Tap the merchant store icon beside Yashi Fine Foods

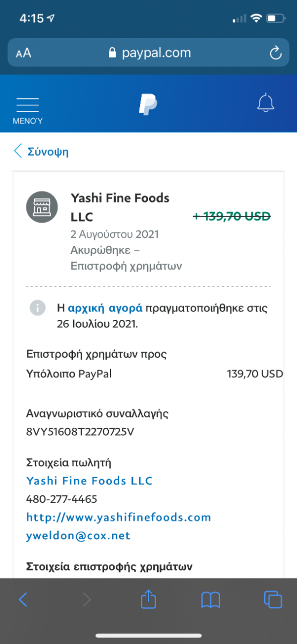click(41, 207)
